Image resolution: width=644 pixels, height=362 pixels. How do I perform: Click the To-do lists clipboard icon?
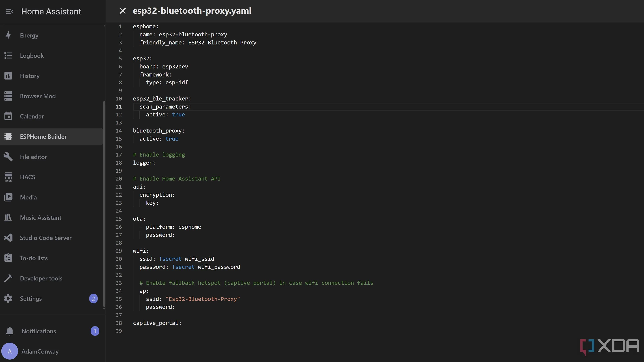8,258
